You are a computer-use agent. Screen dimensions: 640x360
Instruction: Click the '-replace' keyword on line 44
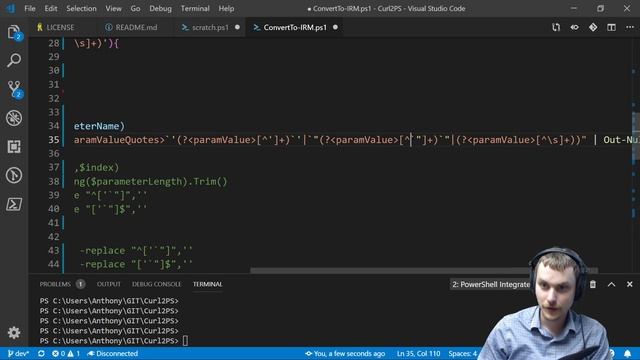pyautogui.click(x=102, y=264)
